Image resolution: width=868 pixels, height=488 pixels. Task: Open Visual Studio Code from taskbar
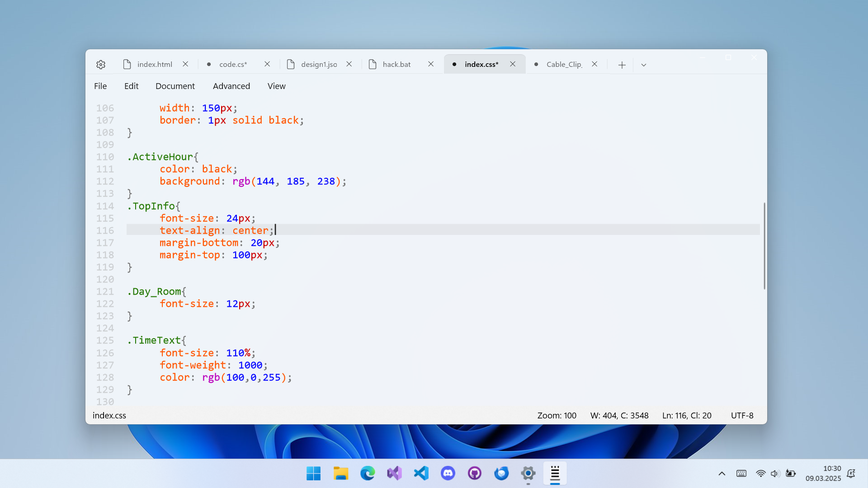[421, 474]
